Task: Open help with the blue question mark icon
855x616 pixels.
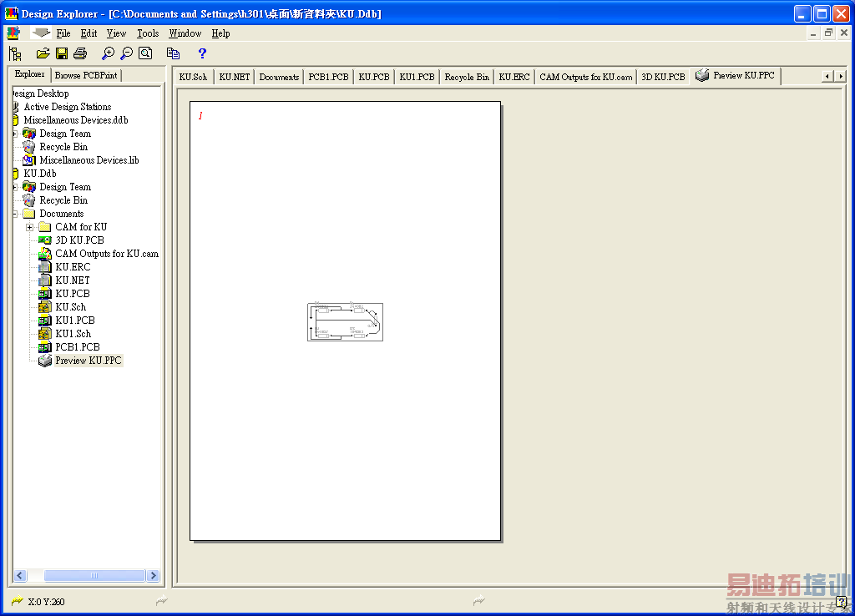Action: [x=202, y=53]
